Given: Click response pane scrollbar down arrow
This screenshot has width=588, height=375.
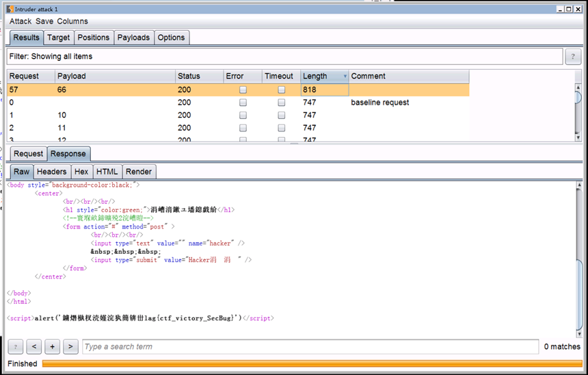Looking at the screenshot, I should click(x=579, y=334).
